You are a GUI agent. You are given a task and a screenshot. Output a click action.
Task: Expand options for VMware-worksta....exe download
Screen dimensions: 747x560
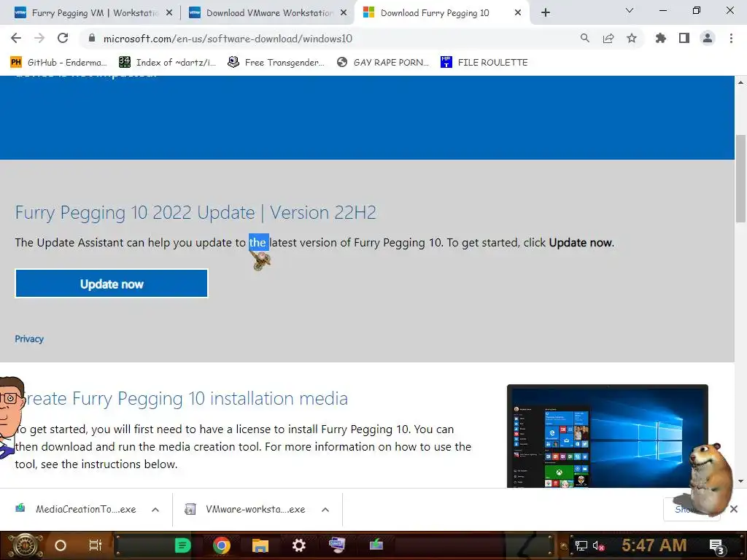point(325,510)
